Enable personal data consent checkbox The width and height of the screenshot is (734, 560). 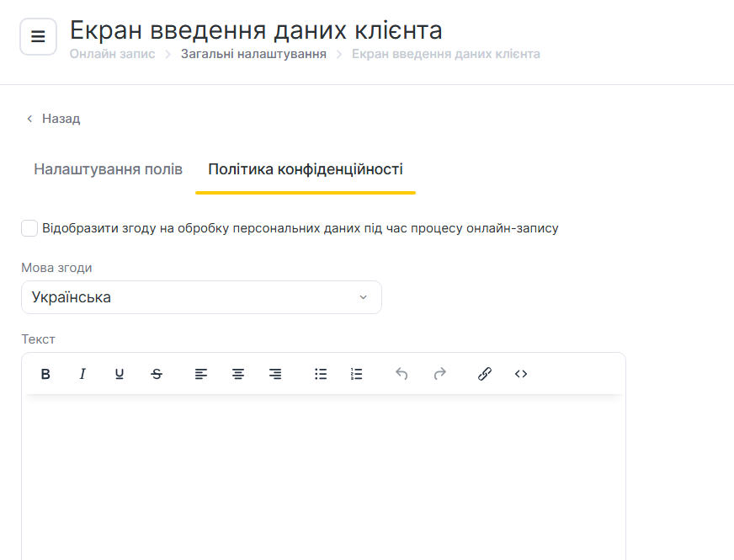[29, 228]
